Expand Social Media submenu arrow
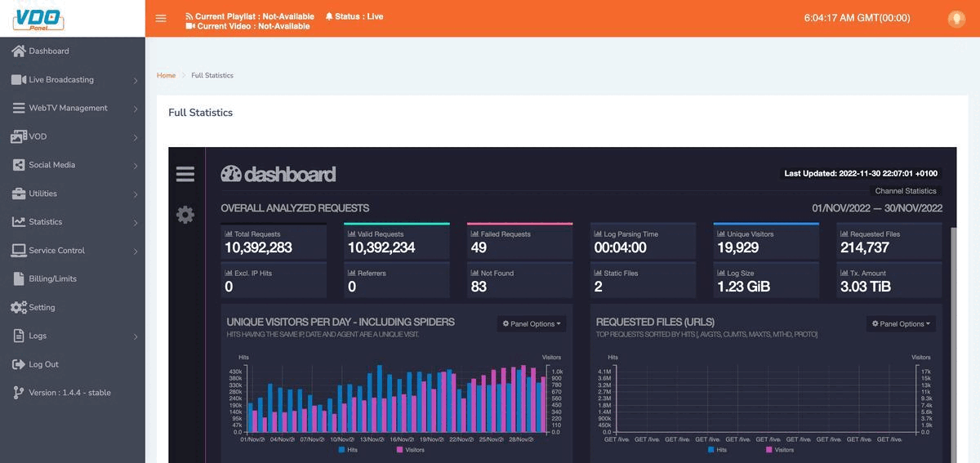This screenshot has width=980, height=463. 136,166
